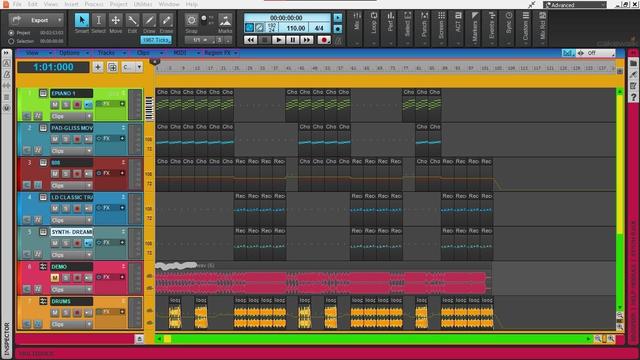Click the duplicate track icon
The width and height of the screenshot is (640, 360).
click(112, 67)
